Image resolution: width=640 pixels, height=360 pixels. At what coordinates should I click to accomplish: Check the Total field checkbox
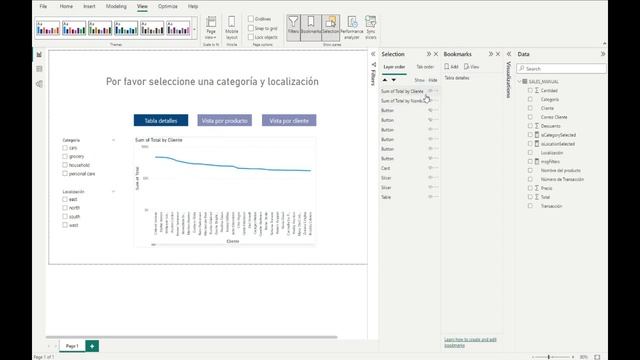click(530, 197)
